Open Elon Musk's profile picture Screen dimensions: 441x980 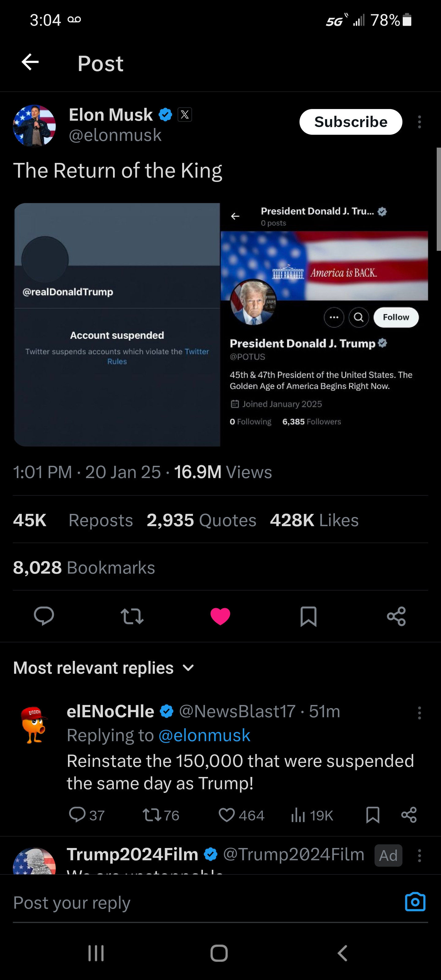click(34, 126)
